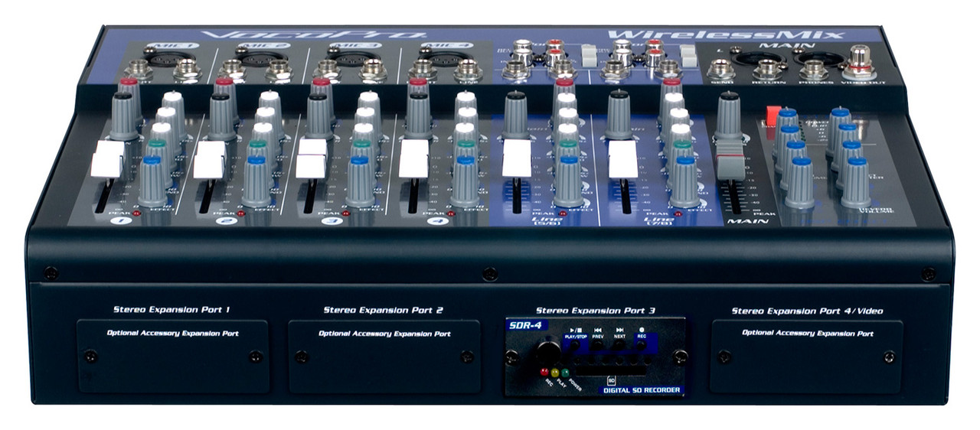
Task: Click the WirelessMix product name
Action: (726, 33)
